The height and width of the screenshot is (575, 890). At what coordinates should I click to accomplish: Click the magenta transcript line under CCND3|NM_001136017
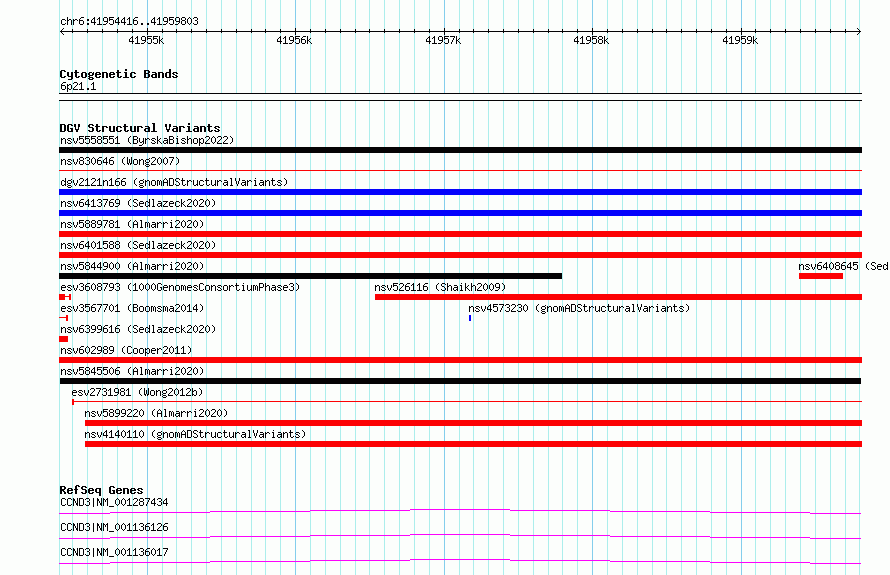point(460,561)
